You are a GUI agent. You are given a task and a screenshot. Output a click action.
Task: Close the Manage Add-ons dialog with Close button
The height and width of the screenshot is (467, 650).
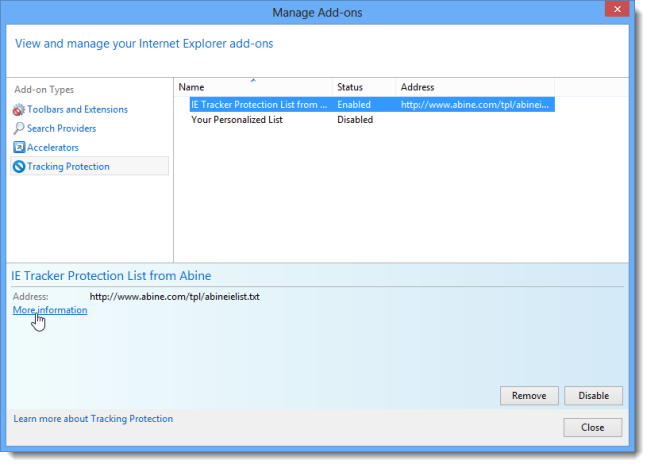point(592,427)
